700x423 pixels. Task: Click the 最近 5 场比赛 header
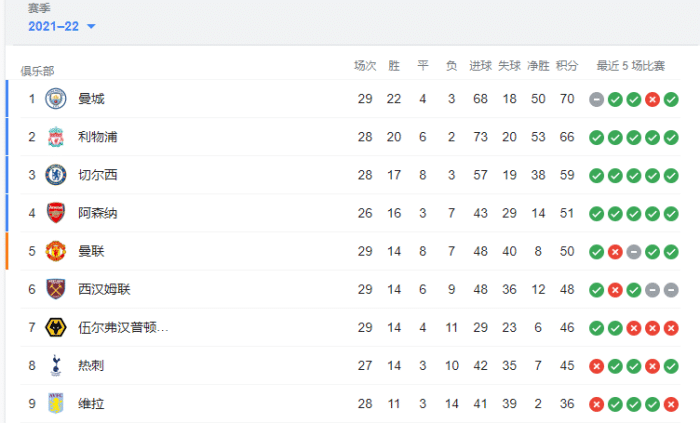(x=630, y=66)
